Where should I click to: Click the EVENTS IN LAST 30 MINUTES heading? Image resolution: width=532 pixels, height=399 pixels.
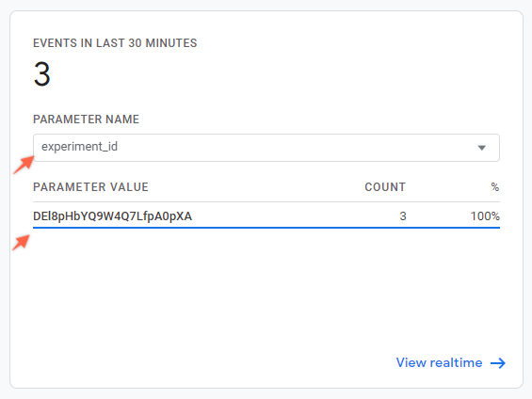[x=115, y=43]
